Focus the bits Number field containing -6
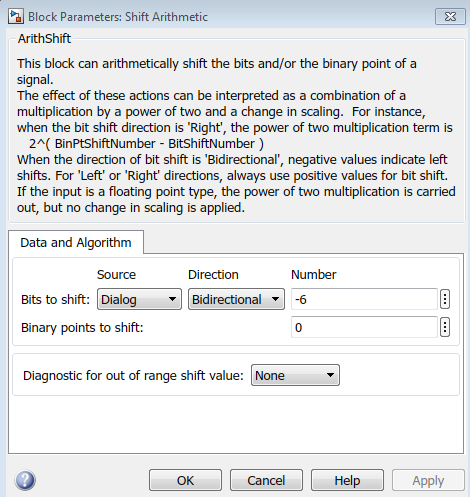The height and width of the screenshot is (497, 470). point(364,299)
